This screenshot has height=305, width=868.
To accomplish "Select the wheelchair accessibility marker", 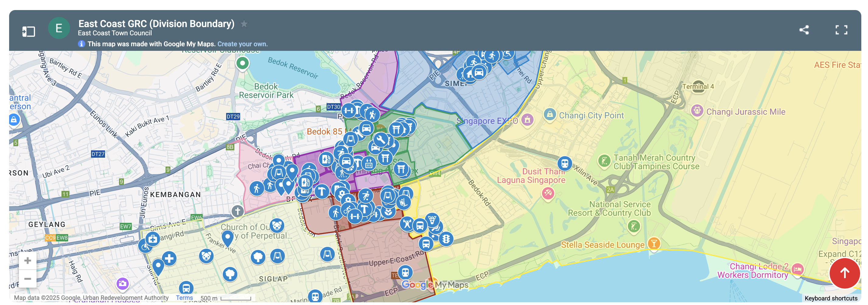I will click(145, 246).
